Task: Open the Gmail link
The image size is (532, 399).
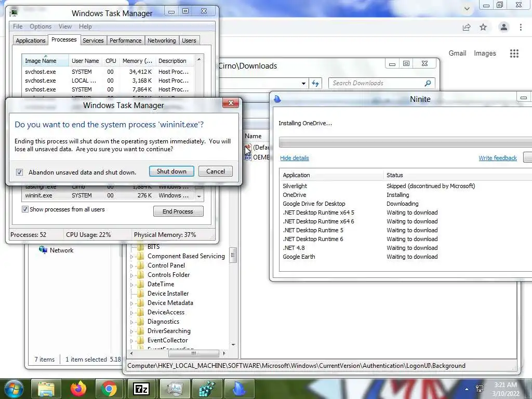Action: point(457,54)
